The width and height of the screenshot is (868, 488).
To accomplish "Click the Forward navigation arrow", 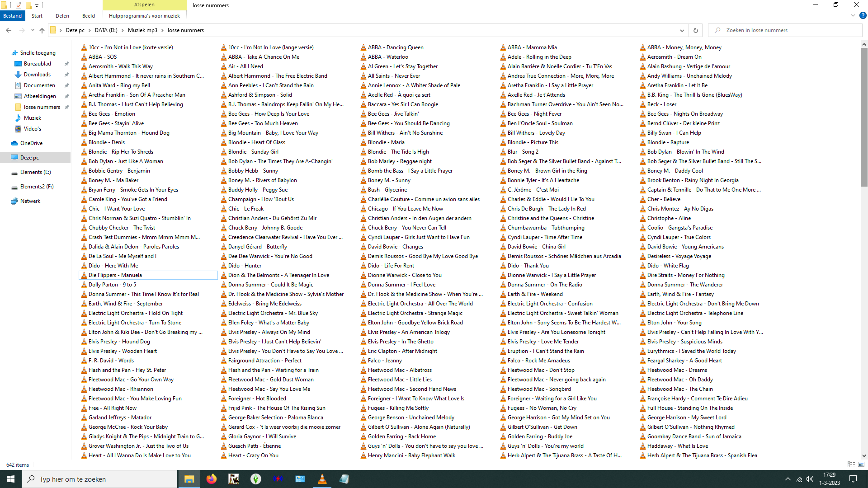I will point(22,30).
